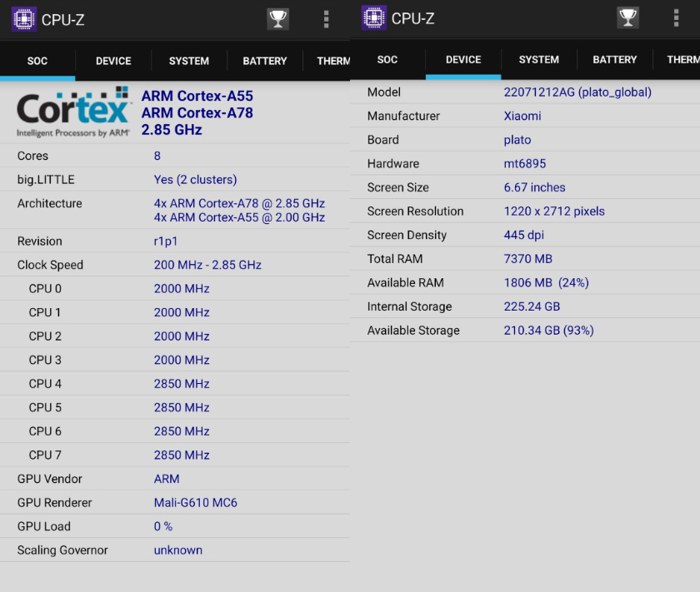The height and width of the screenshot is (592, 700).
Task: Click Available RAM '1806 MB (24%)'
Action: pos(547,283)
